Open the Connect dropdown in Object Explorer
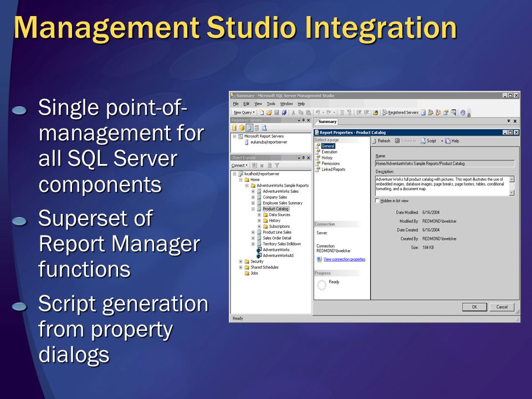 coord(239,166)
